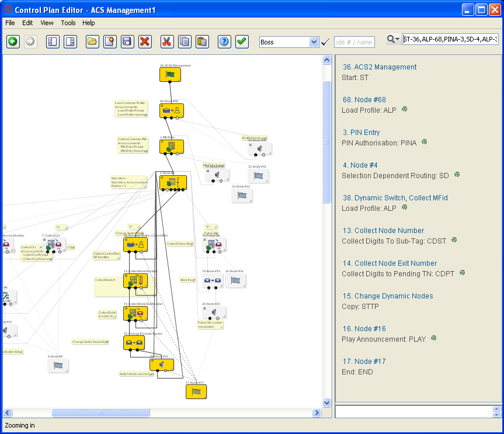Select the Collect CLI node icon
The width and height of the screenshot is (504, 434).
[x=54, y=245]
